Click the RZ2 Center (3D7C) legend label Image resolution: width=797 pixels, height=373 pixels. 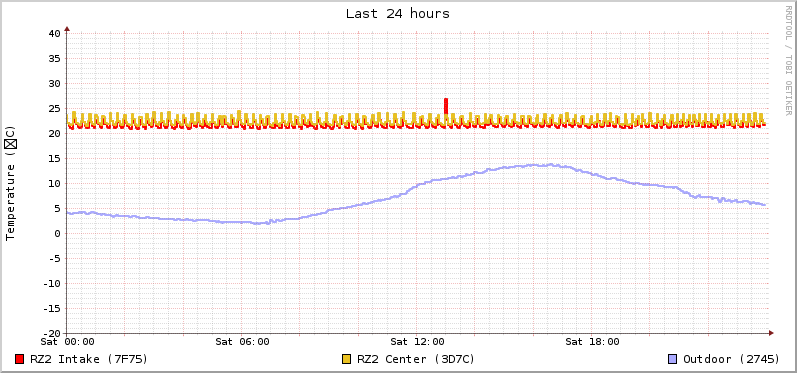point(416,359)
